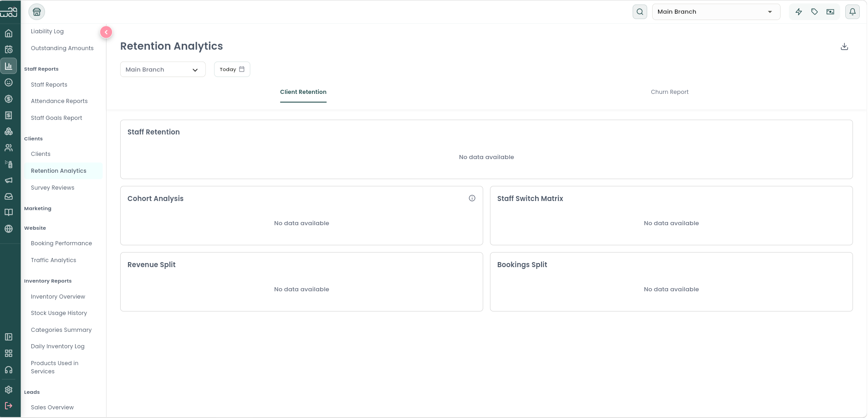This screenshot has height=418, width=868.
Task: Click the Staff Switch Matrix card heading
Action: [x=530, y=199]
